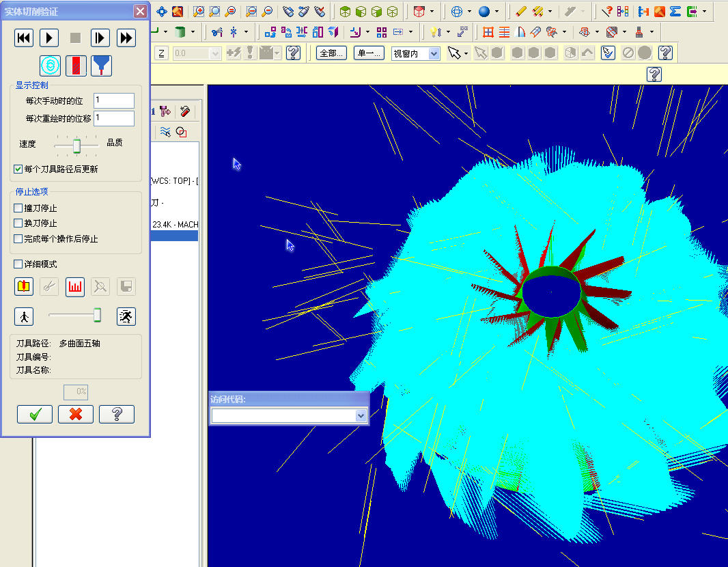
Task: Click the blue checkmark verify selection icon
Action: 608,53
